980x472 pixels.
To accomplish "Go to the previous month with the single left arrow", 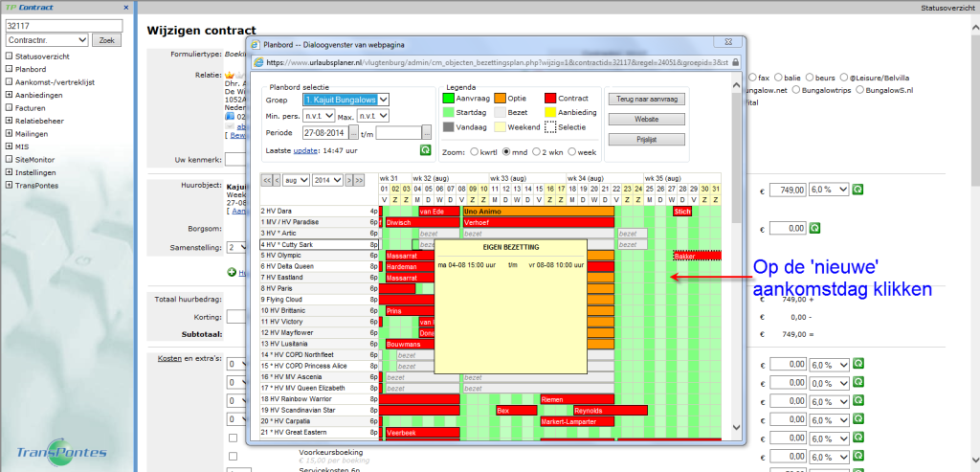I will [278, 180].
